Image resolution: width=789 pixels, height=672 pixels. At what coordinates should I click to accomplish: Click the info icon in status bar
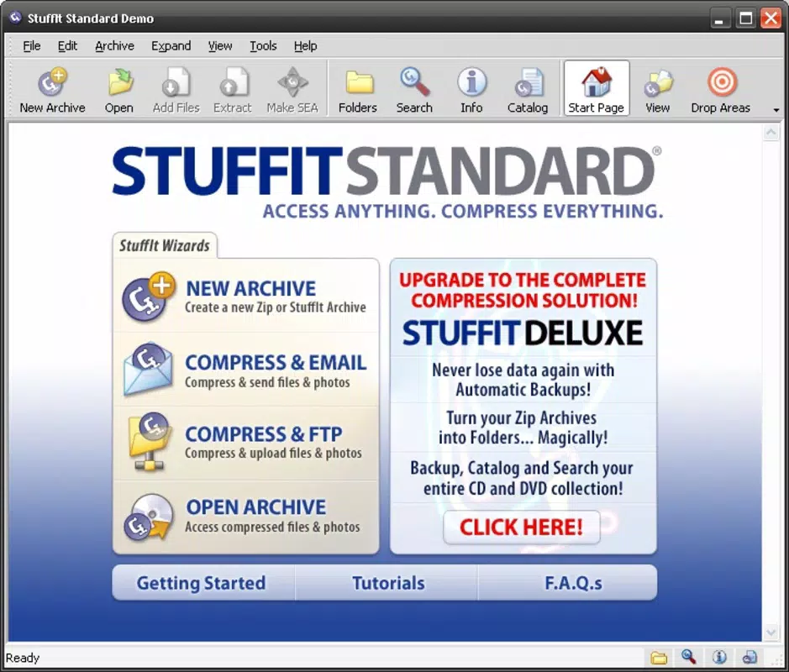719,657
